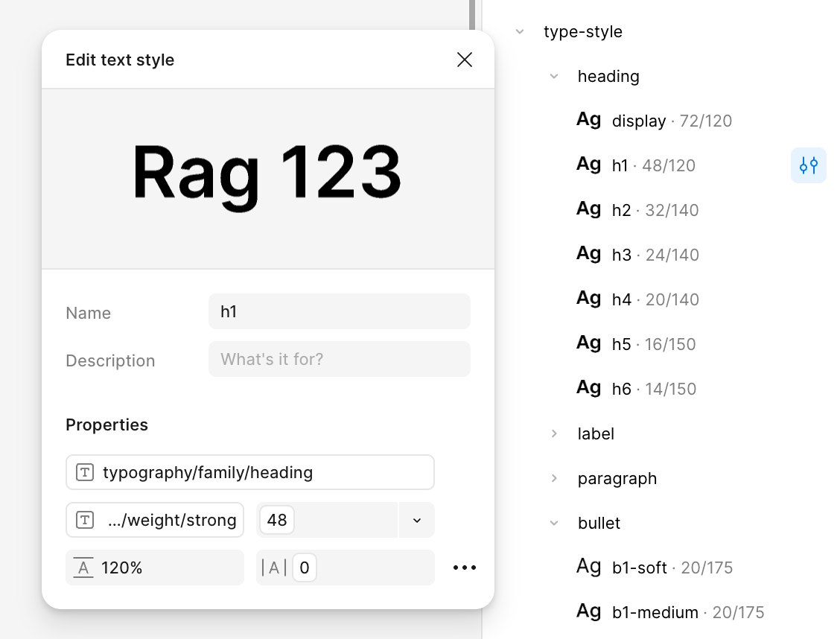Collapse the bullet folder
Image resolution: width=840 pixels, height=639 pixels.
tap(554, 523)
